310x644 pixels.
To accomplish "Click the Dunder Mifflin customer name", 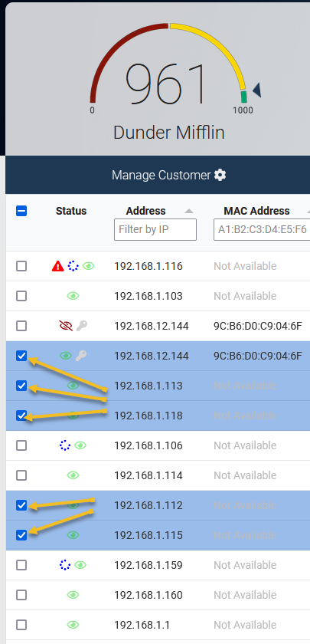I will (169, 133).
